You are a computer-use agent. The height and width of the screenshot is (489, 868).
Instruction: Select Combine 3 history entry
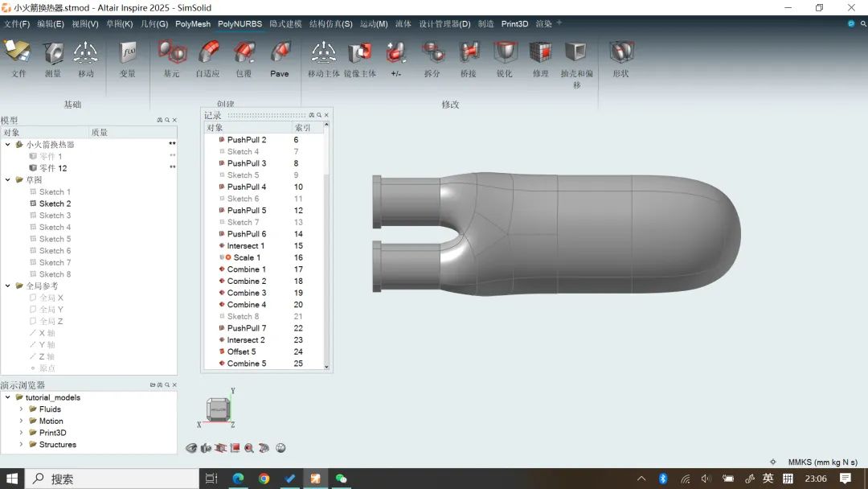(246, 293)
